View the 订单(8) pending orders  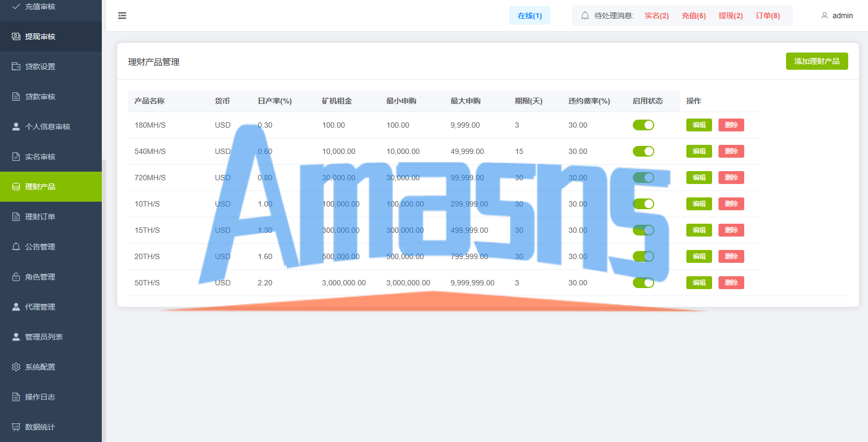tap(768, 16)
